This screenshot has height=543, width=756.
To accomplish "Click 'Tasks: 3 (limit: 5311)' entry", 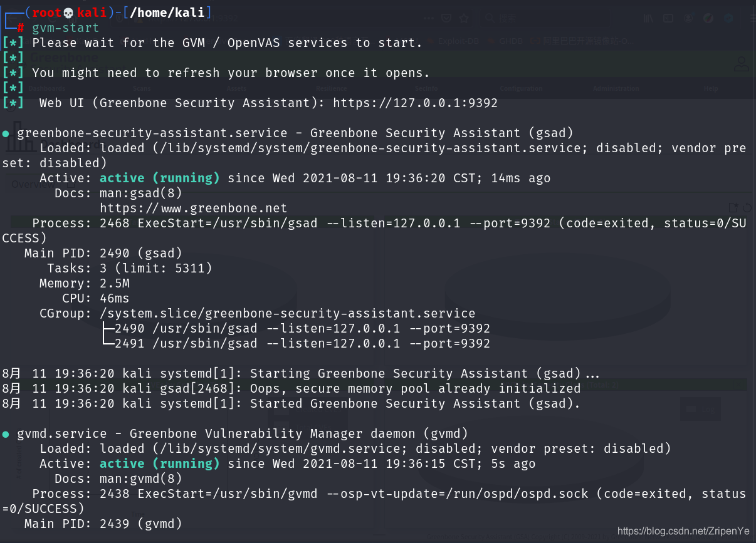I will coord(130,268).
